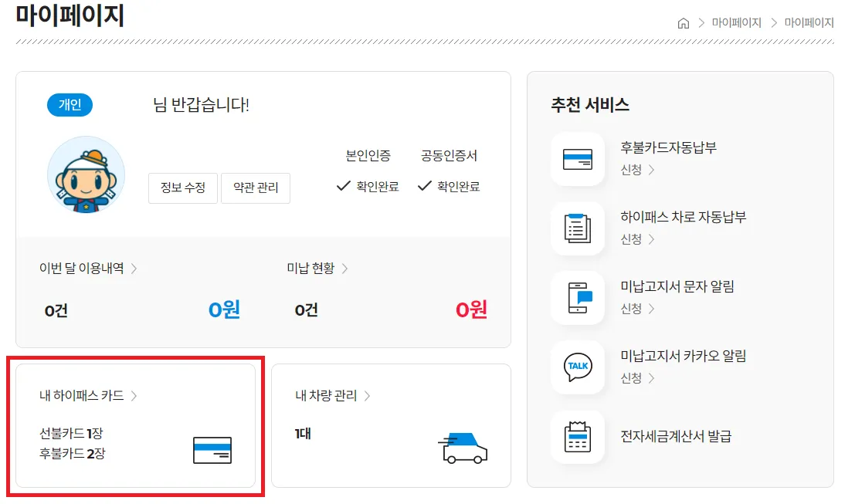Expand 이번 달 이용내역 details
This screenshot has width=855, height=504.
click(x=88, y=269)
